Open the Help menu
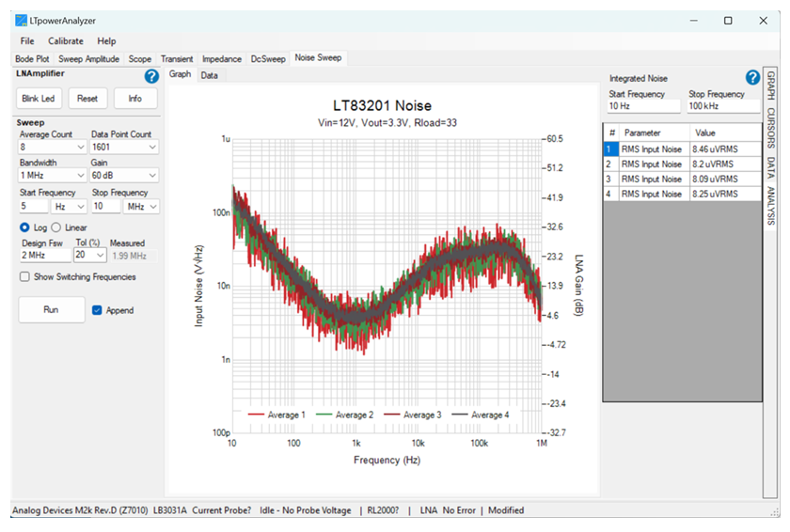790x532 pixels. pos(106,41)
